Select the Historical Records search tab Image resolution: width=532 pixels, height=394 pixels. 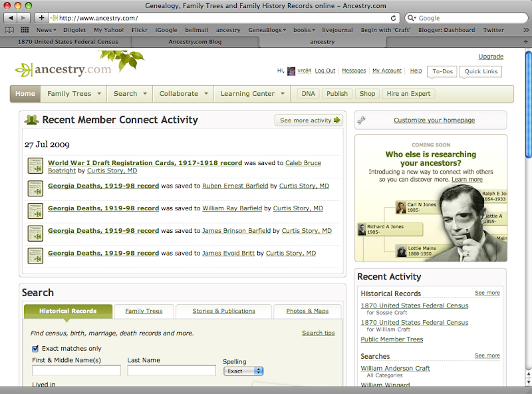68,311
